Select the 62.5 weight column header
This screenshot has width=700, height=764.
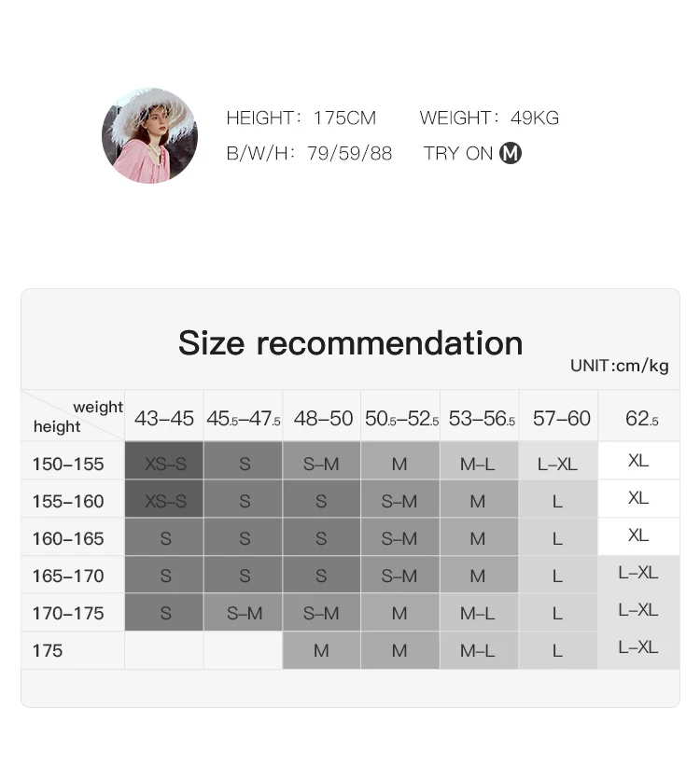point(641,418)
